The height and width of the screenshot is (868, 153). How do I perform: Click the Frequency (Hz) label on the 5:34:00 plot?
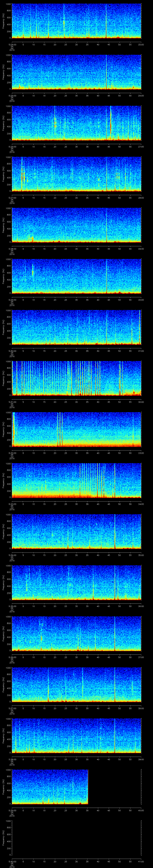(3, 531)
